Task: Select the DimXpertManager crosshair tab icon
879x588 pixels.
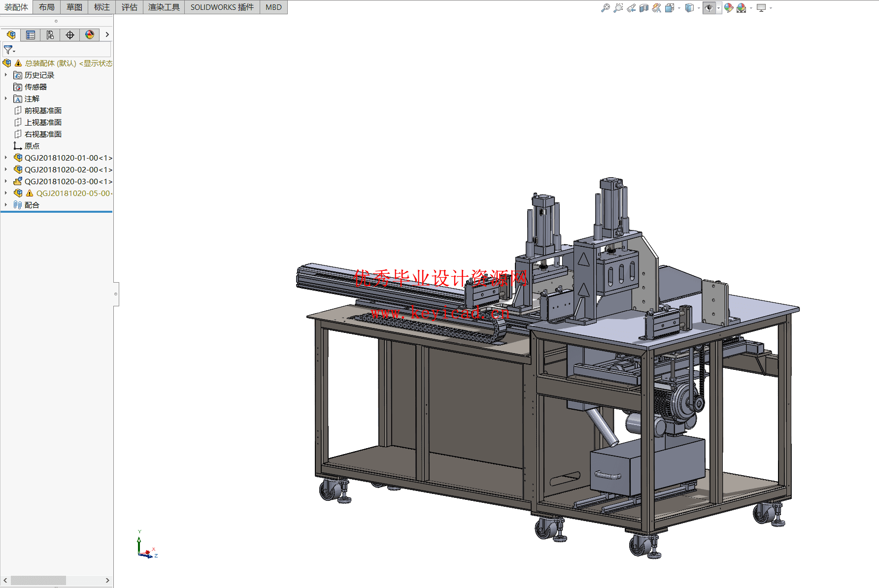Action: click(70, 34)
